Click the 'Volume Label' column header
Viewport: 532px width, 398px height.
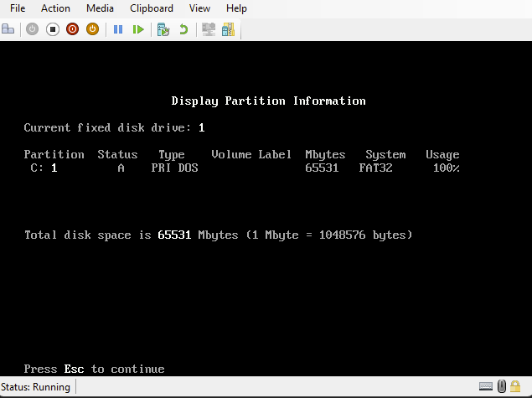[251, 155]
